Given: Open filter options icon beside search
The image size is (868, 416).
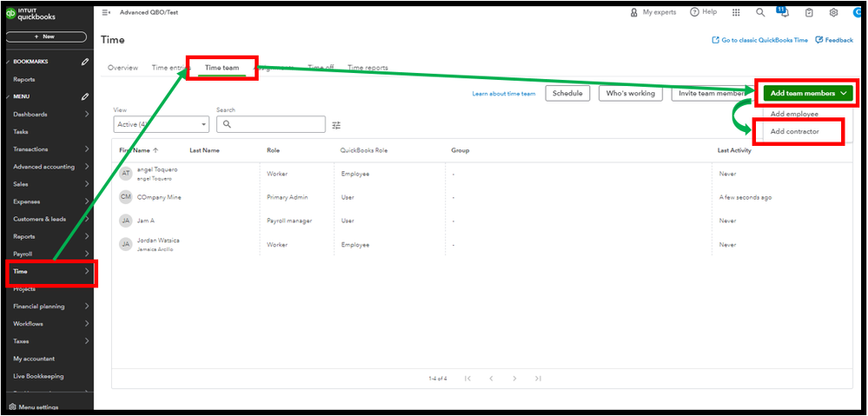Looking at the screenshot, I should pos(336,125).
